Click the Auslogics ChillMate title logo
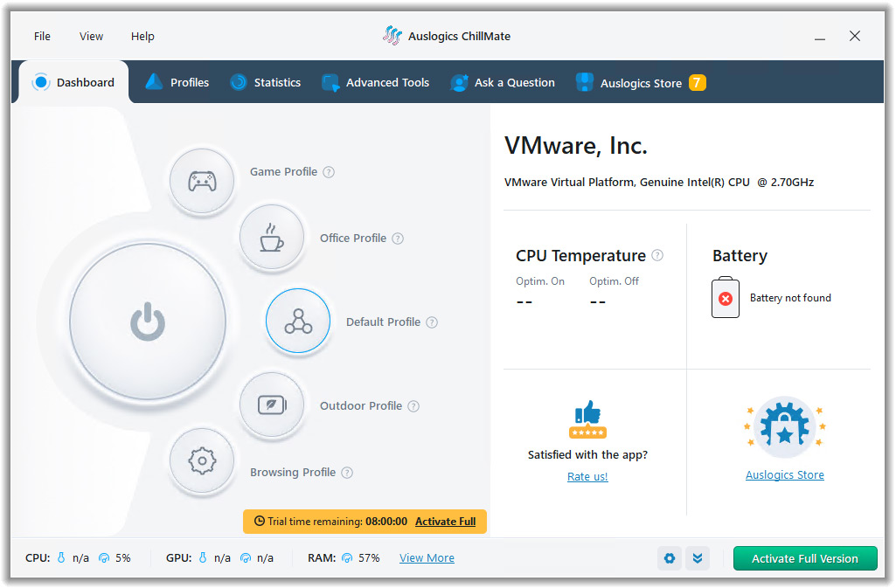Image resolution: width=896 pixels, height=588 pixels. click(x=392, y=36)
